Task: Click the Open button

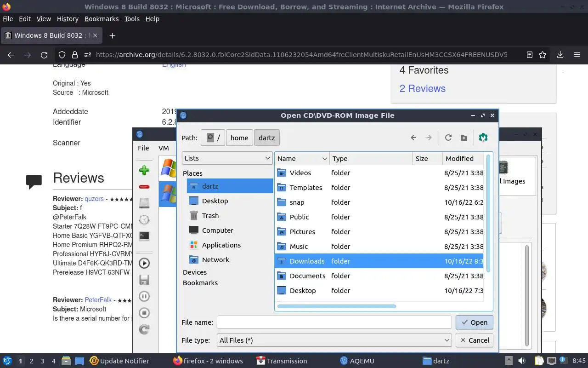Action: point(475,322)
